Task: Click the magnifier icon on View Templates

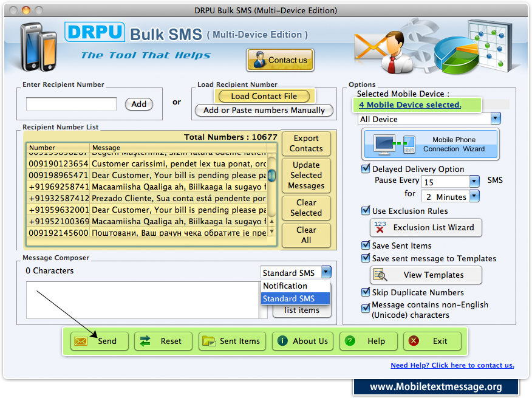Action: point(380,275)
